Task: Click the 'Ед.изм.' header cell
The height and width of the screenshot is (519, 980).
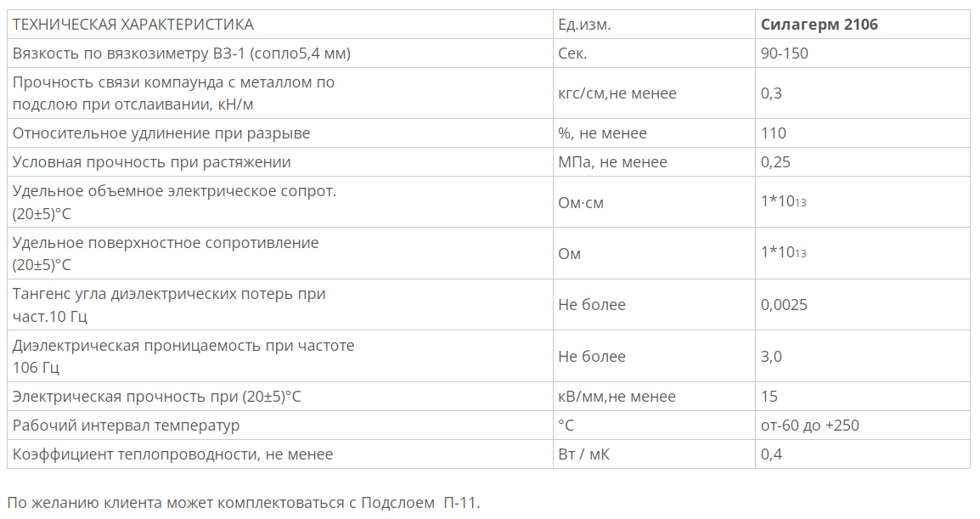Action: pos(654,25)
